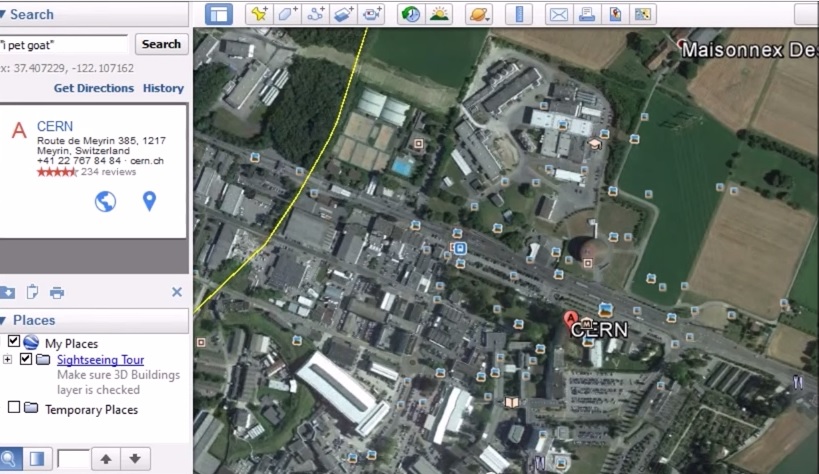Clear search results with the X
This screenshot has height=474, width=819.
point(177,292)
